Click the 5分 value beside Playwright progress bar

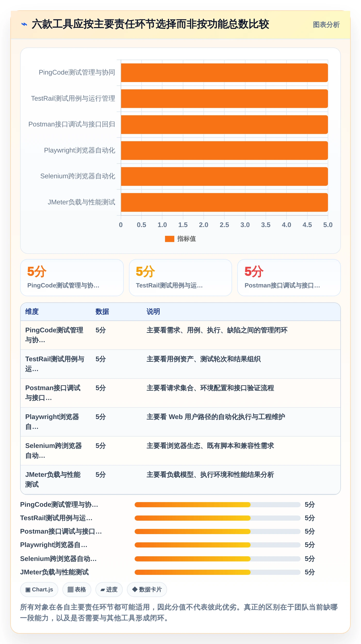(310, 545)
